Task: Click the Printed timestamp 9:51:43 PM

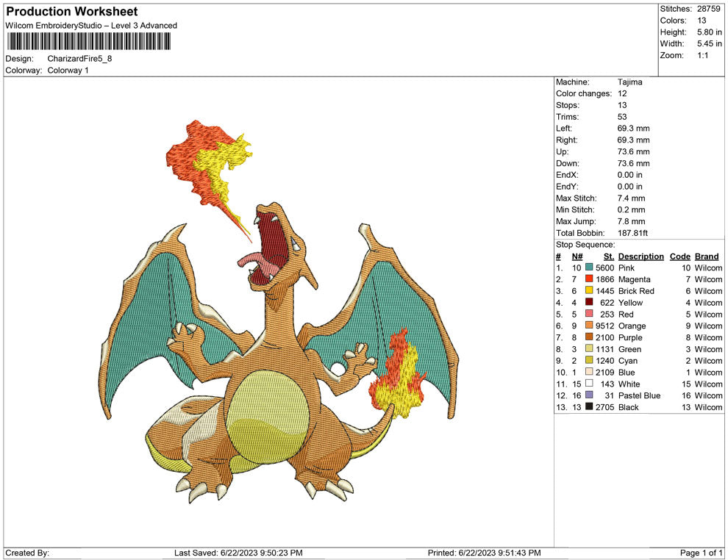Action: point(516,553)
